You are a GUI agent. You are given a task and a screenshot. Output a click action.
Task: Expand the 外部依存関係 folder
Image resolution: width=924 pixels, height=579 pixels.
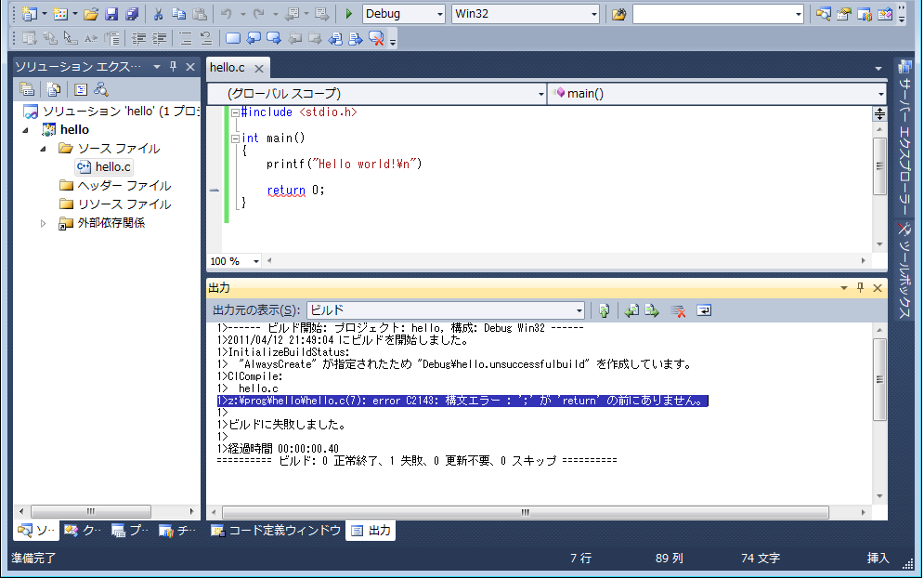(43, 223)
